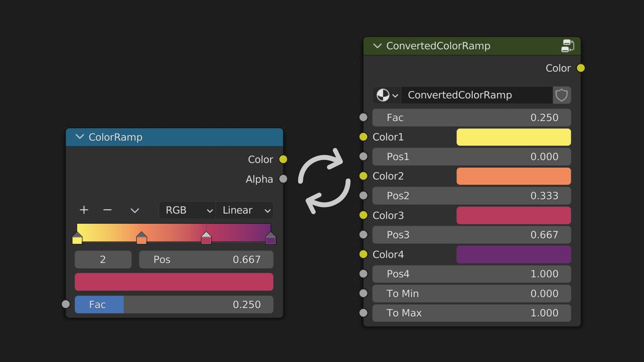Edit the ConvertedColorRamp group name field
This screenshot has width=644, height=362.
pos(476,95)
